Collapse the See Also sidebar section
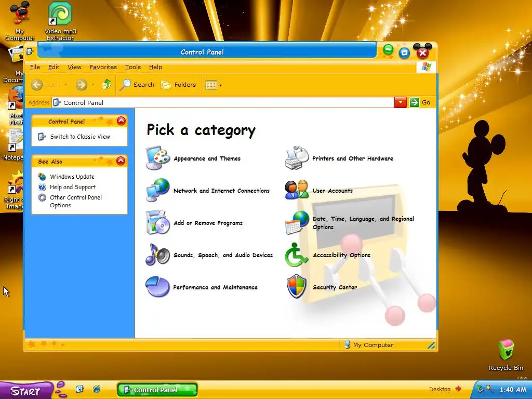Image resolution: width=532 pixels, height=399 pixels. point(121,161)
